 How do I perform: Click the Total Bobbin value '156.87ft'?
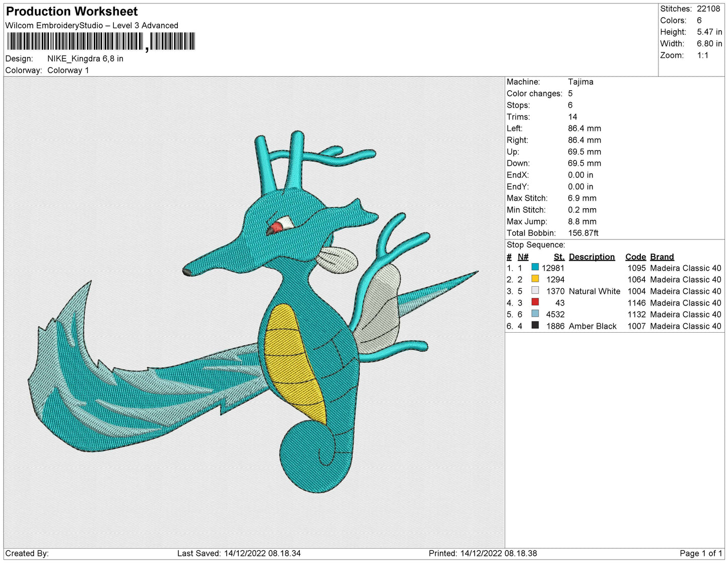(583, 233)
